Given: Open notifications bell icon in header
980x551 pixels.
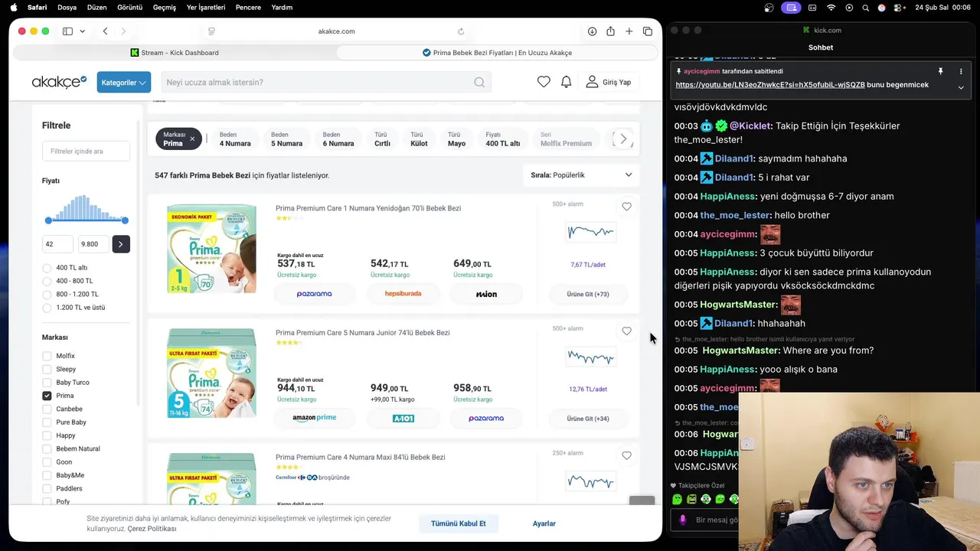Looking at the screenshot, I should (566, 82).
